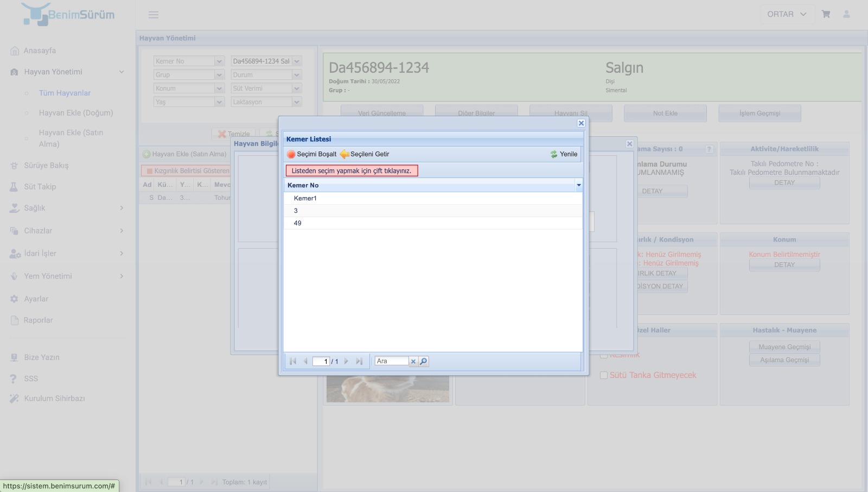Expand the Sağlık menu
Image resolution: width=868 pixels, height=492 pixels.
coord(68,208)
